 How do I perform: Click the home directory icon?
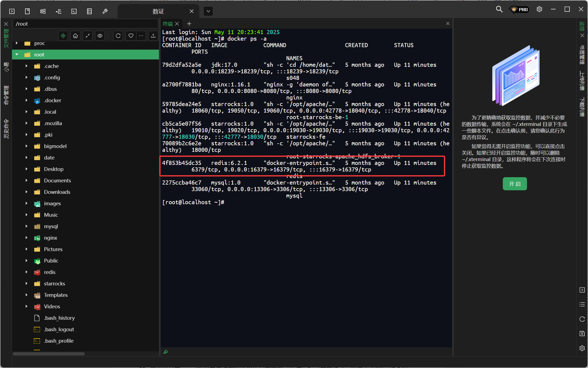(75, 36)
